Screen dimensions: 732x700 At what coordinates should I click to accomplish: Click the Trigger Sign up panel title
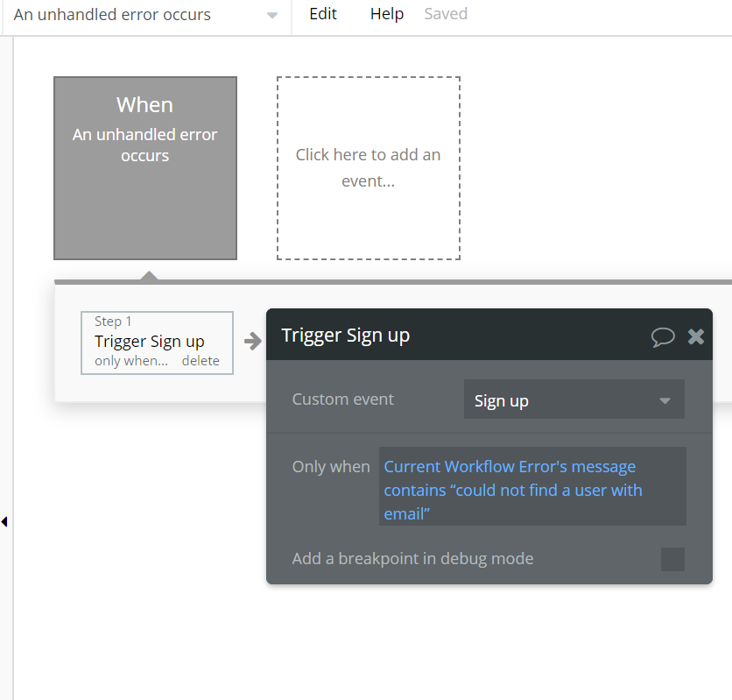[346, 336]
